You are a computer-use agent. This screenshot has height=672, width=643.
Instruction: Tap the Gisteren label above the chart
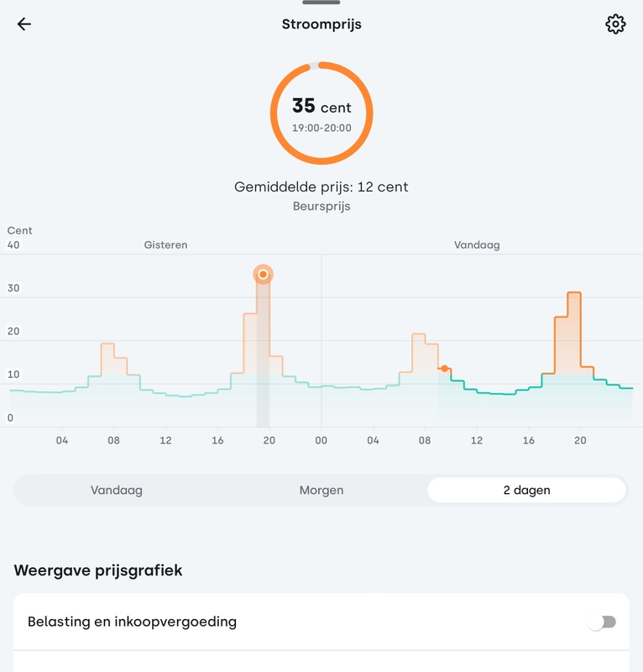(165, 245)
